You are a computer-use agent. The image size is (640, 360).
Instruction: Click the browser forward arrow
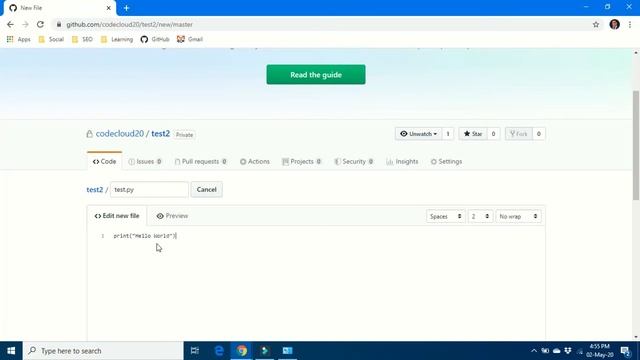click(x=25, y=24)
